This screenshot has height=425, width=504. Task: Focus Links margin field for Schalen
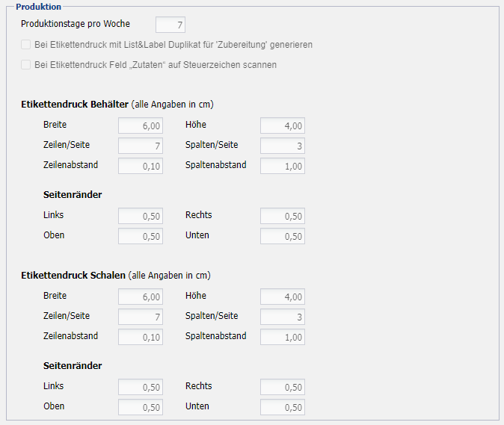point(141,387)
